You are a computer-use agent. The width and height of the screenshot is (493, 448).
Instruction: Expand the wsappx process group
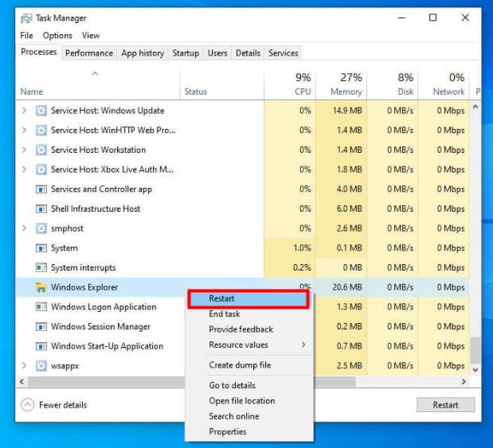point(24,366)
